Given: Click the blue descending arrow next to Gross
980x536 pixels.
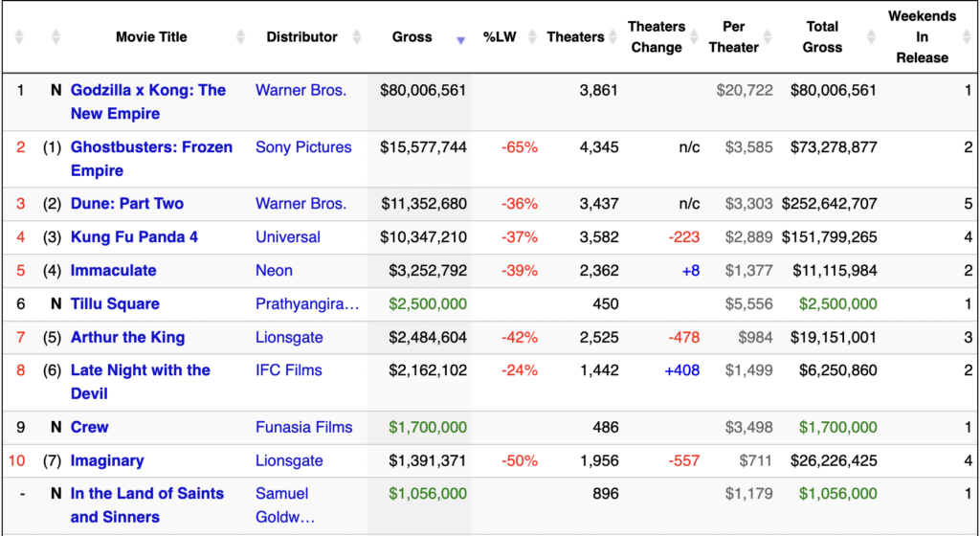Looking at the screenshot, I should [x=460, y=40].
